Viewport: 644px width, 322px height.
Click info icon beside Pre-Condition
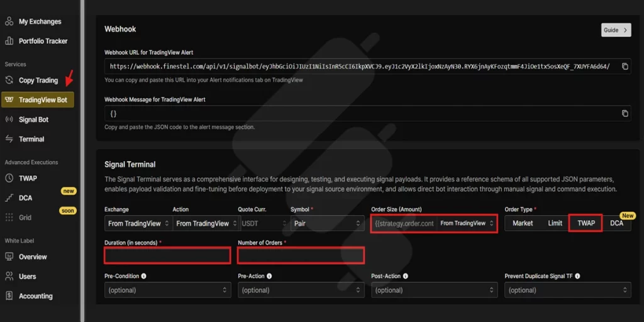[144, 277]
